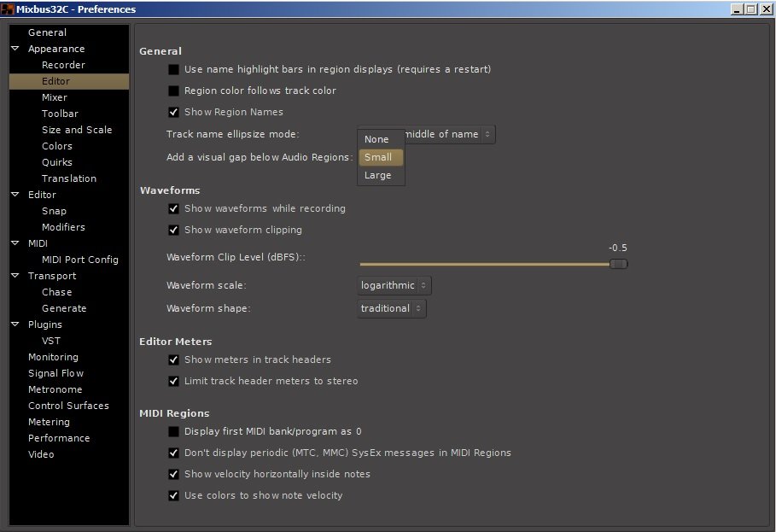Open the VST plugins page

(x=51, y=341)
